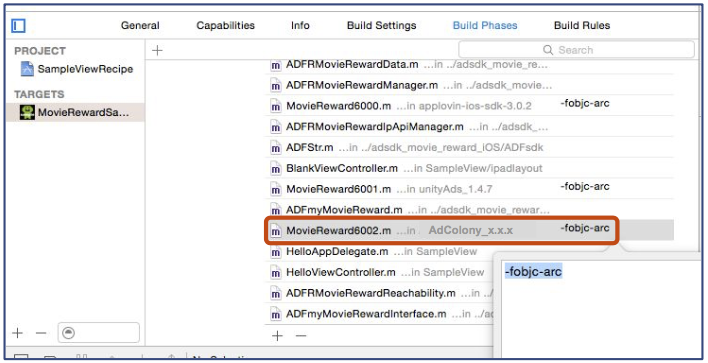Click the file icon of HelloViewController.m
708x363 pixels.
tap(275, 273)
